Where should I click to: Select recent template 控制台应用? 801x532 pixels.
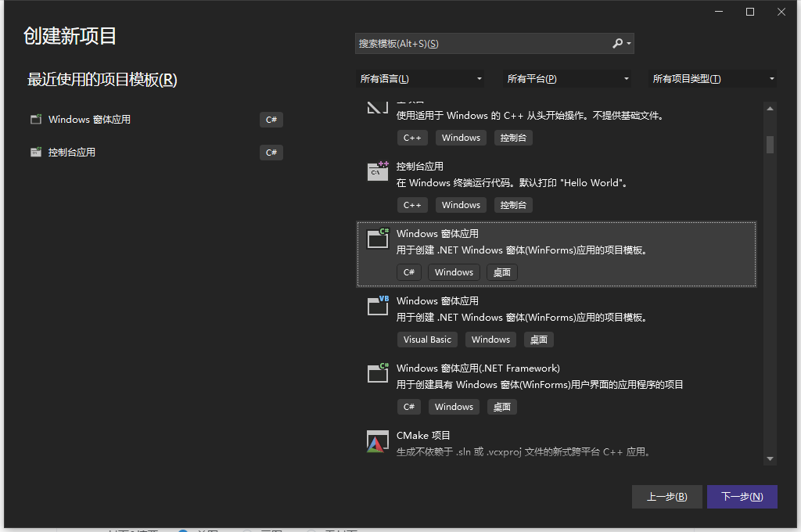[x=156, y=153]
